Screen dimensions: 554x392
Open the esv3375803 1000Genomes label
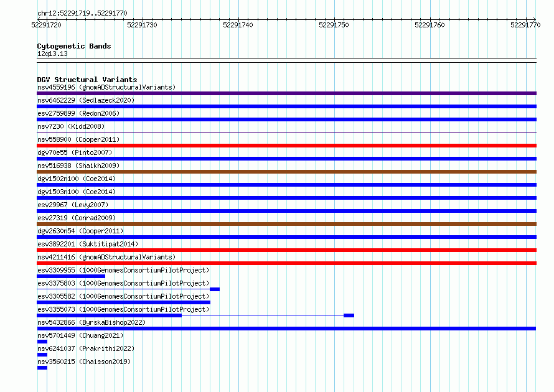tap(123, 283)
